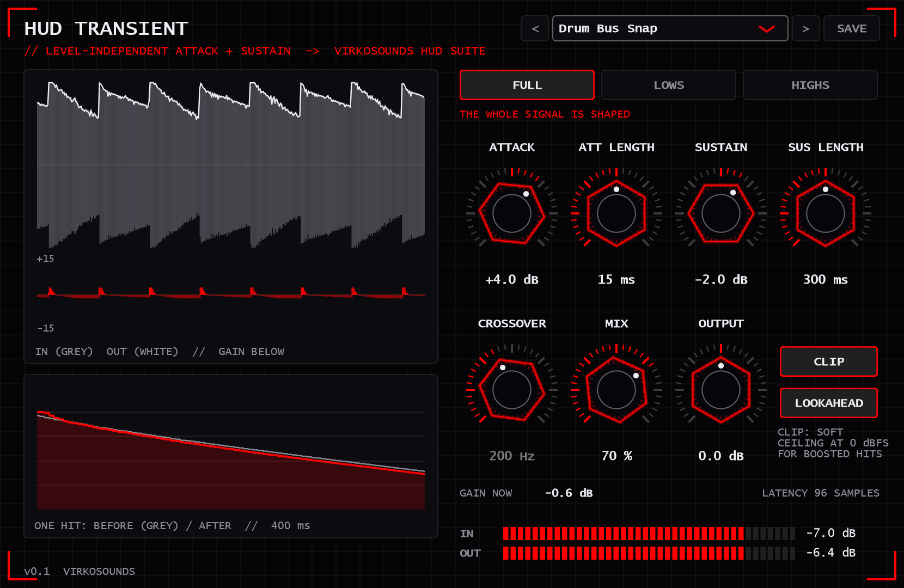This screenshot has width=904, height=588.
Task: Switch to HIGHS band mode
Action: (x=810, y=85)
